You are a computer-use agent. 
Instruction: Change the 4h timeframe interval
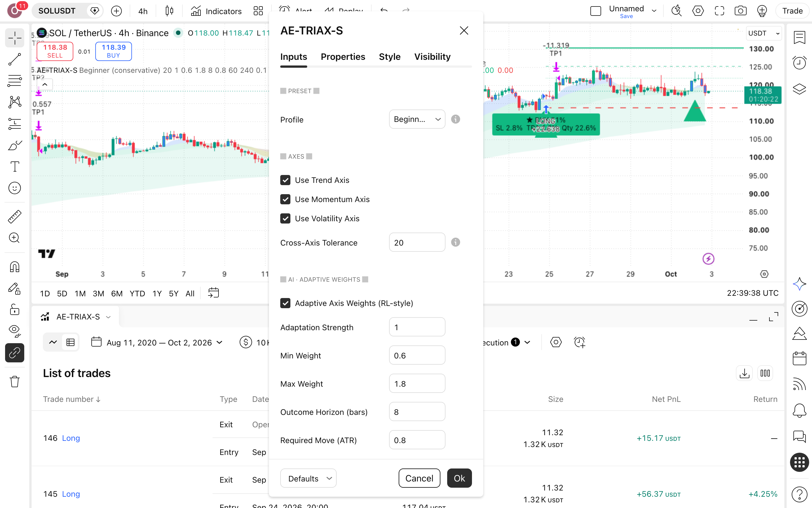pyautogui.click(x=143, y=11)
